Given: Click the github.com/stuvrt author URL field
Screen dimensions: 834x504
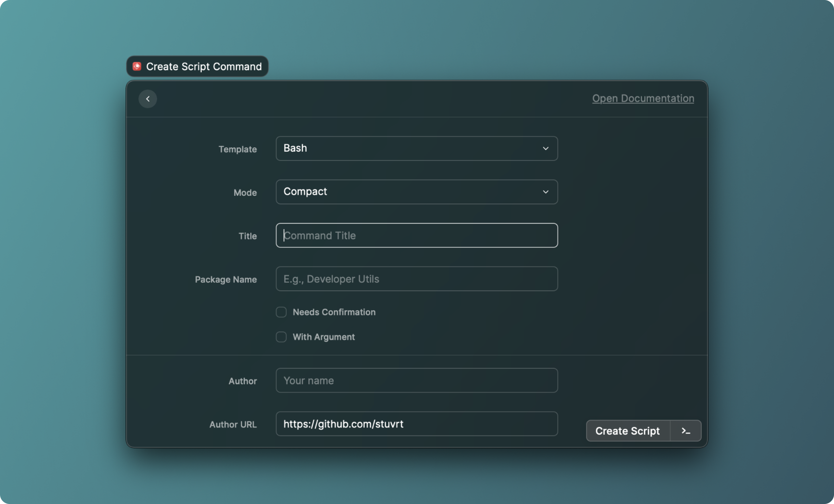Looking at the screenshot, I should (417, 424).
